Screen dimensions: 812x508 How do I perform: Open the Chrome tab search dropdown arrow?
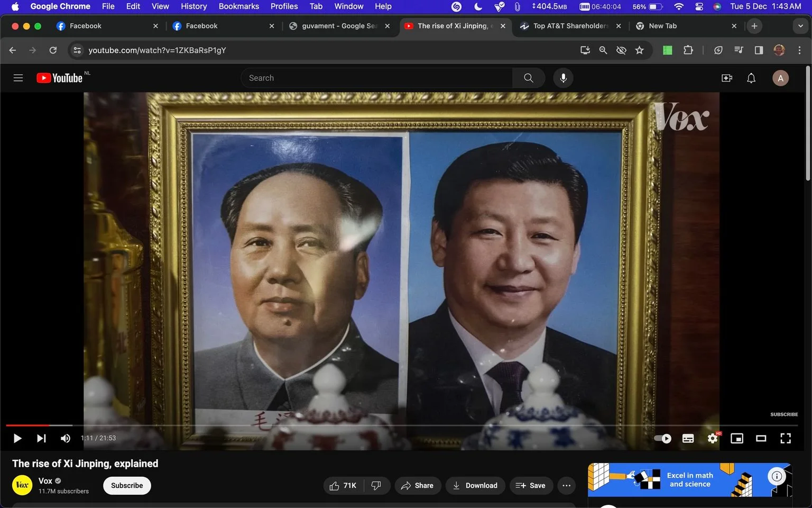coord(800,26)
